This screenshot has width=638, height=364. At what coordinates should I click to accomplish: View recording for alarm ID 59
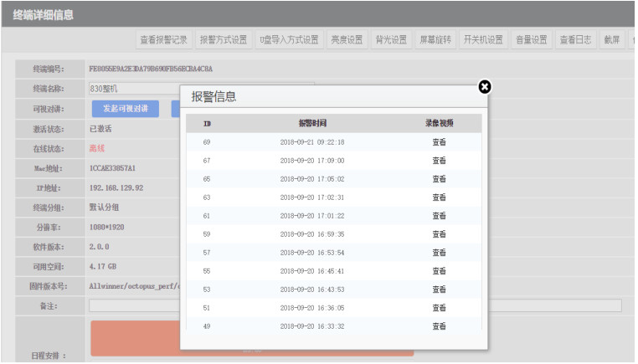[x=439, y=234]
